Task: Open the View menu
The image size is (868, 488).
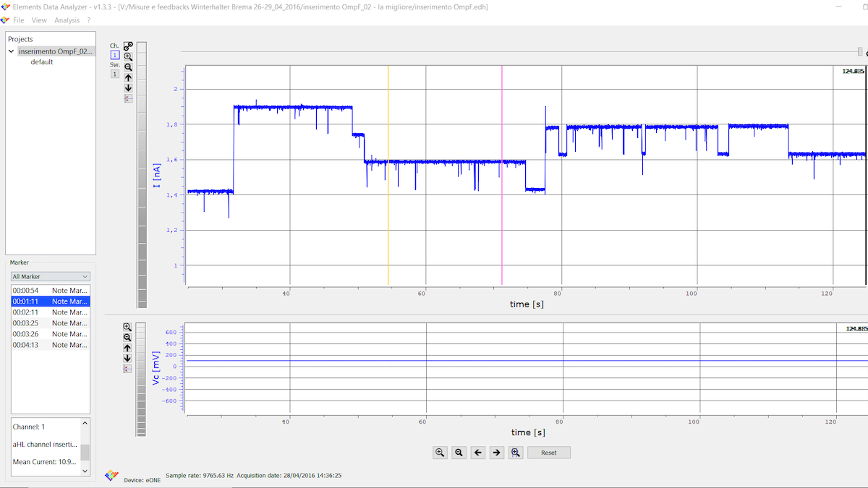Action: tap(39, 20)
